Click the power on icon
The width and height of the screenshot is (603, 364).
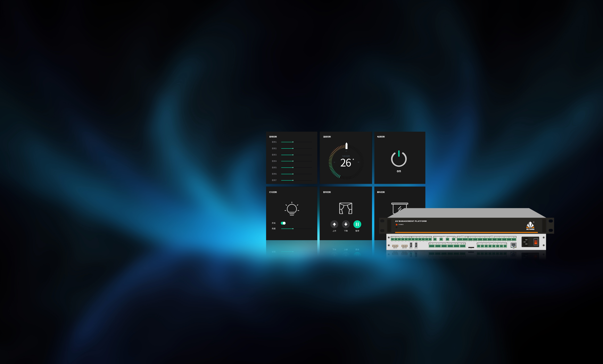[399, 159]
